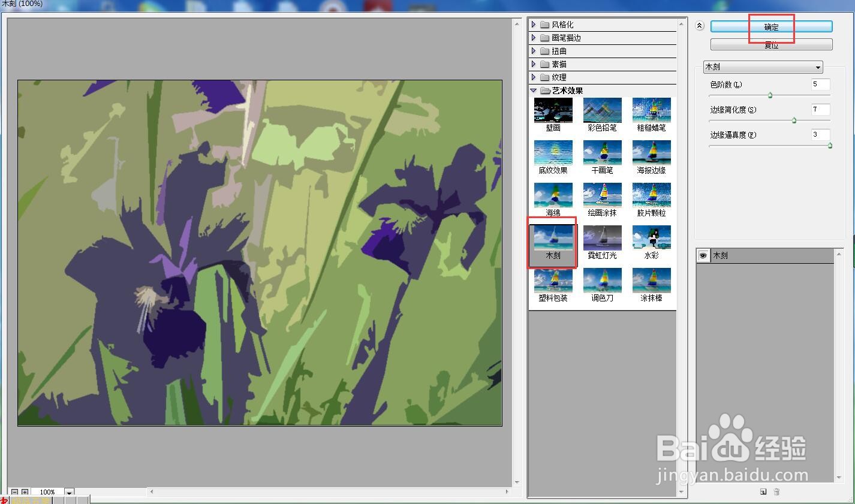This screenshot has height=504, width=855.
Task: Click the preview horizontal scroll left arrow
Action: pyautogui.click(x=151, y=491)
